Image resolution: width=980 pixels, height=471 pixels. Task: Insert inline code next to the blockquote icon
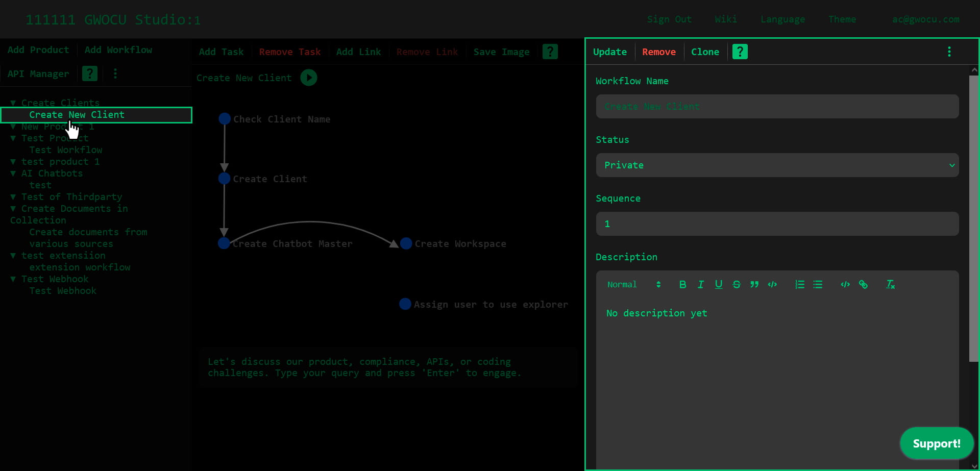pyautogui.click(x=772, y=284)
